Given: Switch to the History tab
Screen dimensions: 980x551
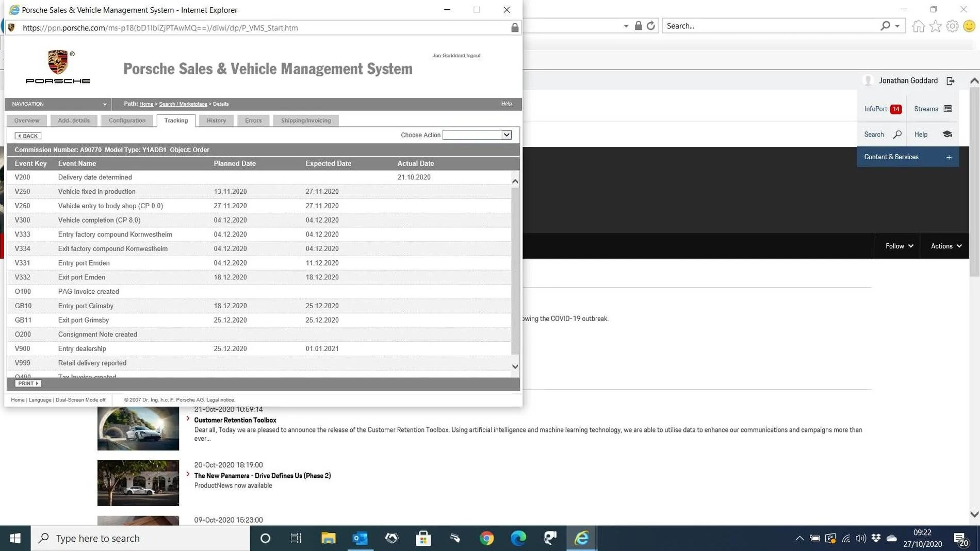Looking at the screenshot, I should (216, 121).
